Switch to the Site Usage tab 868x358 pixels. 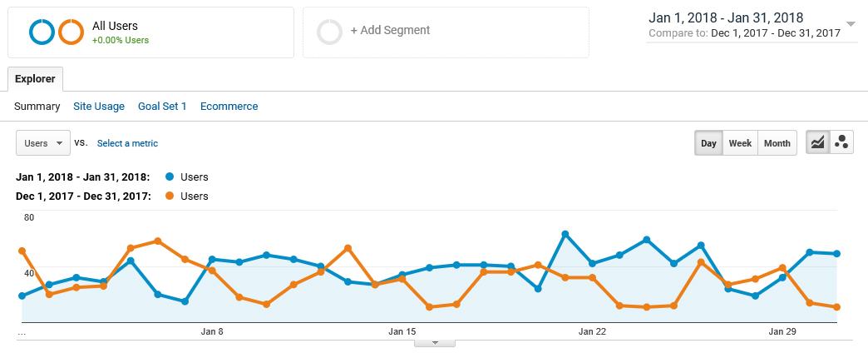pyautogui.click(x=99, y=107)
